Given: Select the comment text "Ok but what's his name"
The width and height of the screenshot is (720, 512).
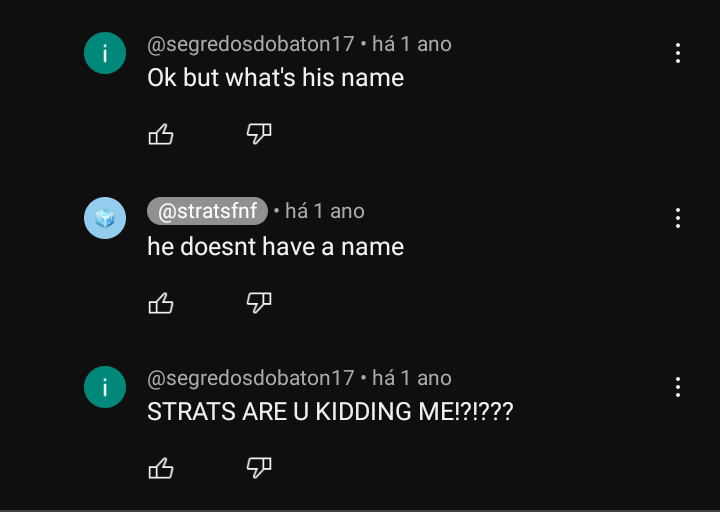Looking at the screenshot, I should [x=275, y=78].
